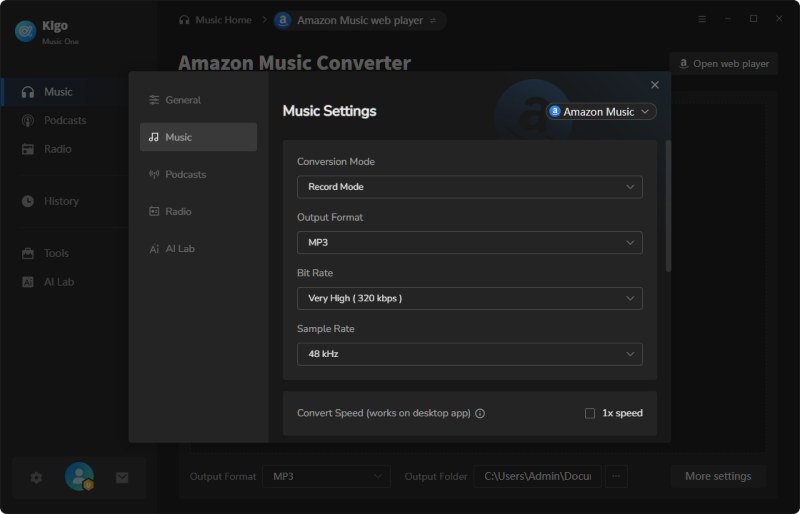Click the mail envelope icon
This screenshot has height=514, width=800.
pyautogui.click(x=122, y=478)
